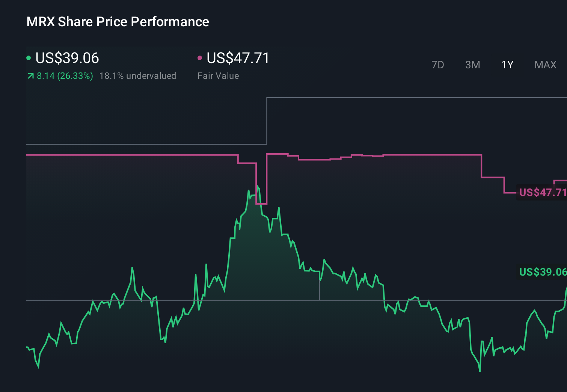Click the 8.14 (26.33%) change link
The height and width of the screenshot is (392, 567).
tap(65, 76)
